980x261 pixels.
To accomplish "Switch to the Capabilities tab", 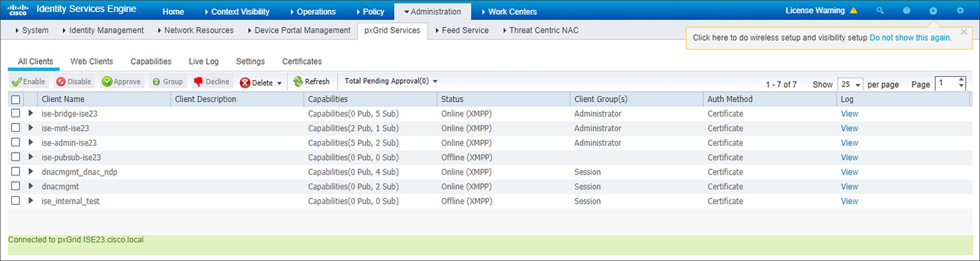I will 151,61.
